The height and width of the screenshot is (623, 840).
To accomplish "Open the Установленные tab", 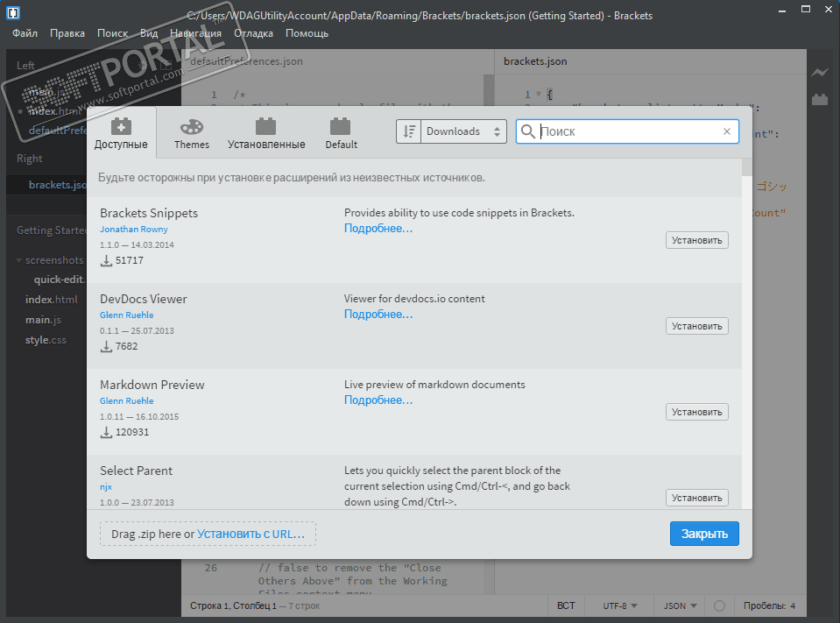I will point(266,133).
